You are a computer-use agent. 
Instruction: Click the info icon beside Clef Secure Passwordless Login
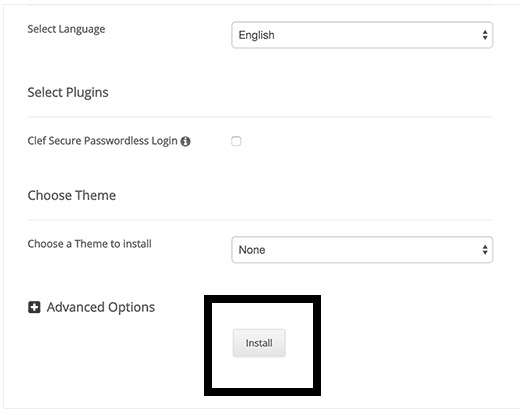coord(185,141)
